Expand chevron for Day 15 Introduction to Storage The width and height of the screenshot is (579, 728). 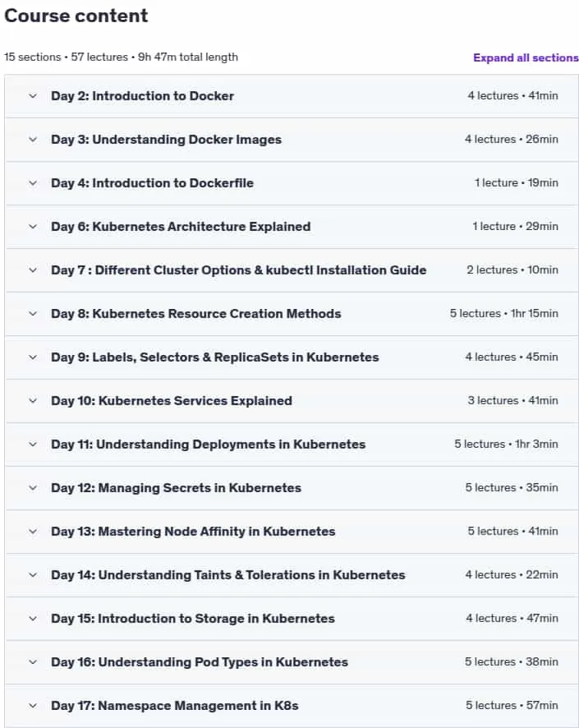[33, 619]
